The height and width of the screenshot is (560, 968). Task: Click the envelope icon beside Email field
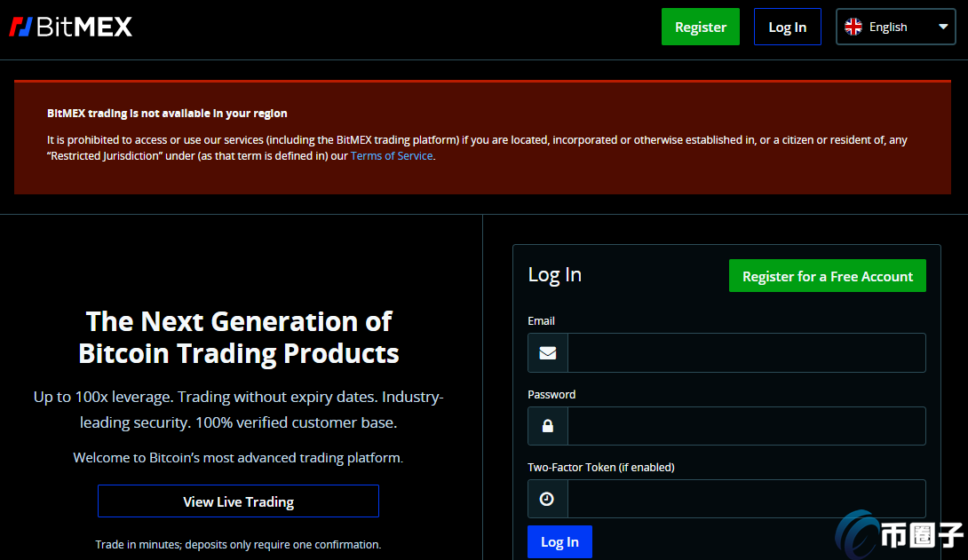click(548, 353)
